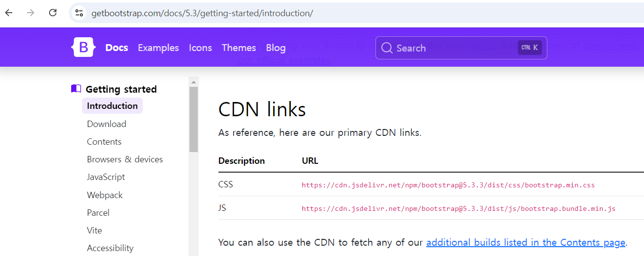
Task: Click the magnifier icon in Search box
Action: point(387,48)
